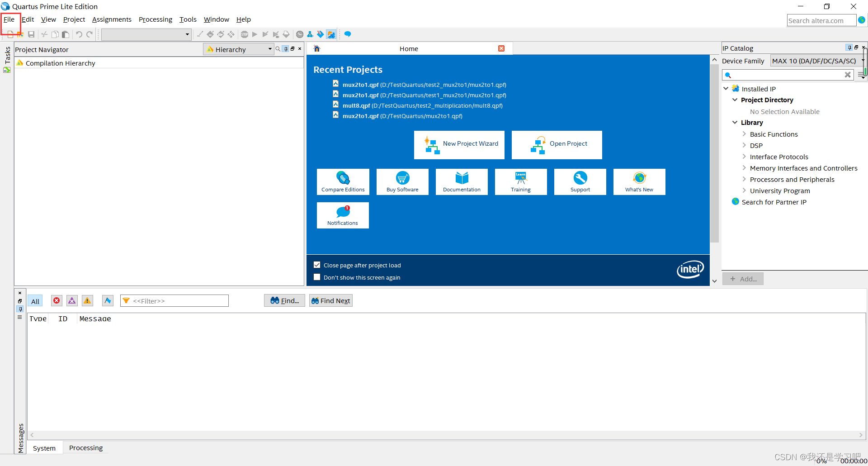This screenshot has height=466, width=868.
Task: Toggle the pin on IP Catalog panel
Action: (849, 48)
